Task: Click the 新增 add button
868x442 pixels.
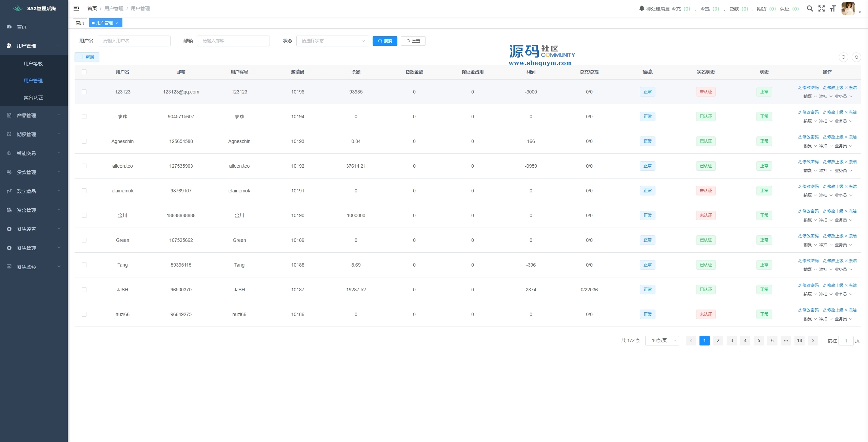Action: tap(87, 57)
